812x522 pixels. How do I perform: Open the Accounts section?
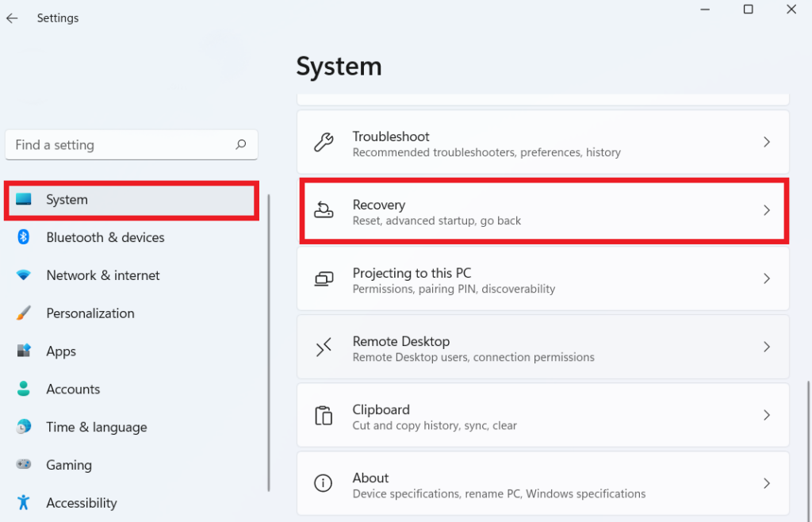click(73, 389)
